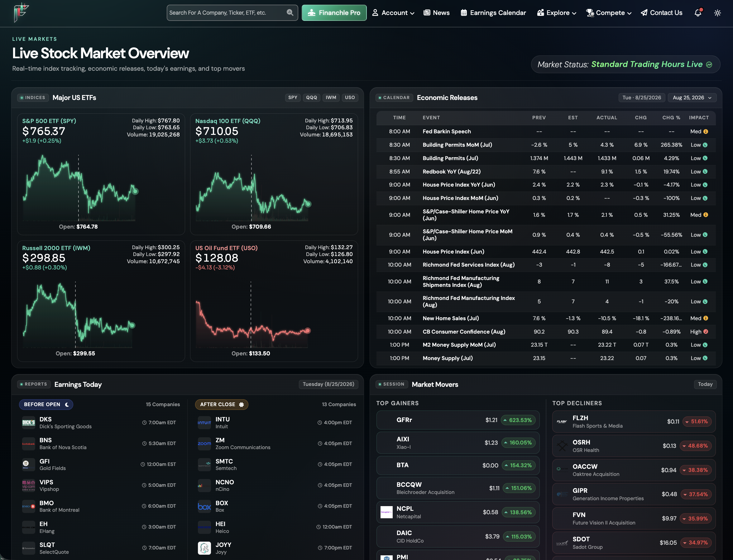Click High impact icon for CB Consumer Confidence
This screenshot has width=733, height=560.
tap(706, 332)
